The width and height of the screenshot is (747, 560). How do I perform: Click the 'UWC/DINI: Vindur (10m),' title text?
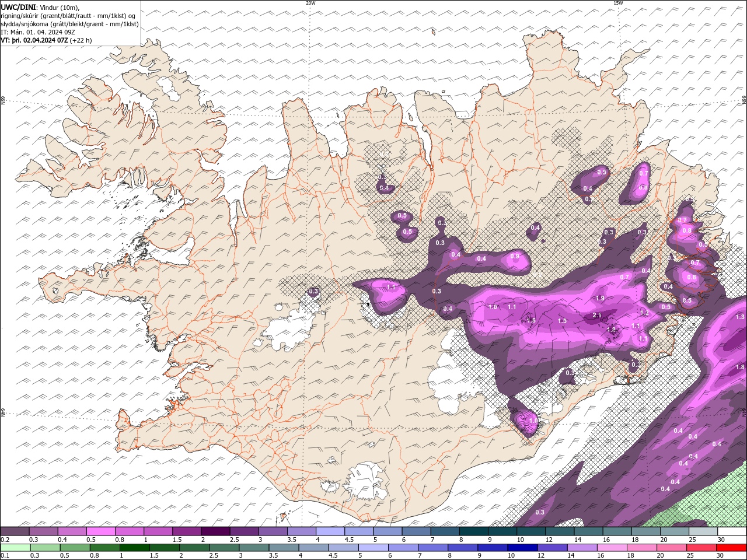[40, 7]
